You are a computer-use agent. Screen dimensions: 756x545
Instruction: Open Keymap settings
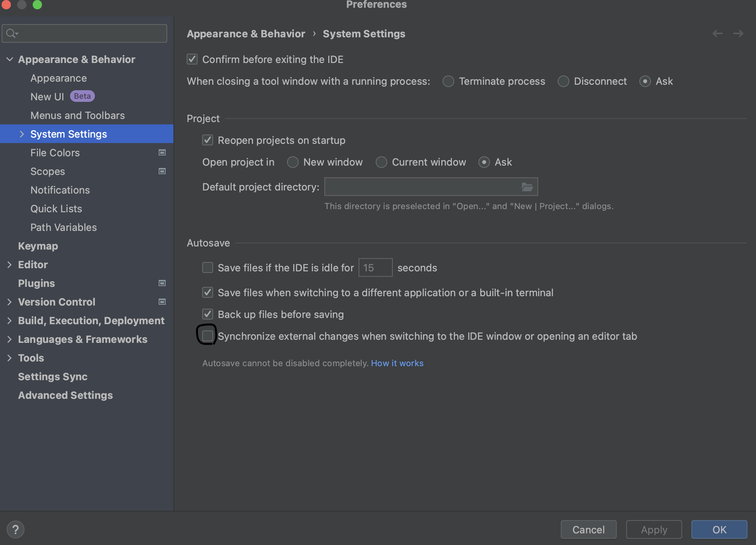(38, 246)
